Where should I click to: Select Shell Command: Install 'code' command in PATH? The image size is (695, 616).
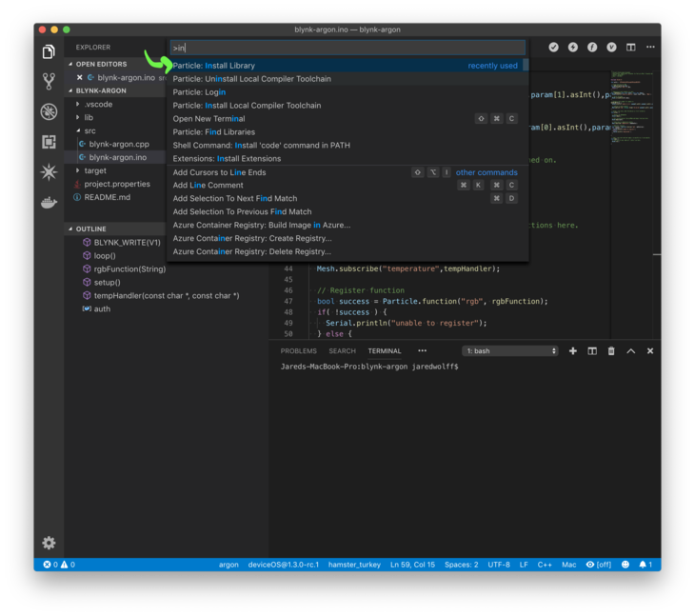click(346, 146)
